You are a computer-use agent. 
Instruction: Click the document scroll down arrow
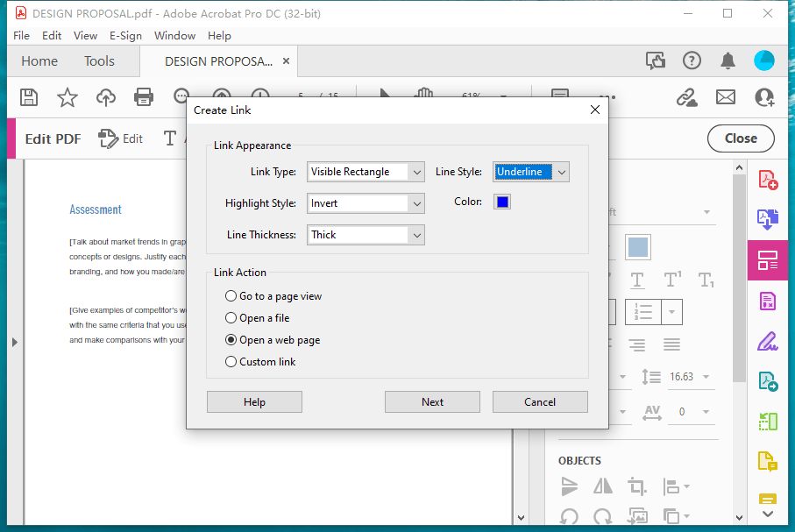pyautogui.click(x=521, y=518)
